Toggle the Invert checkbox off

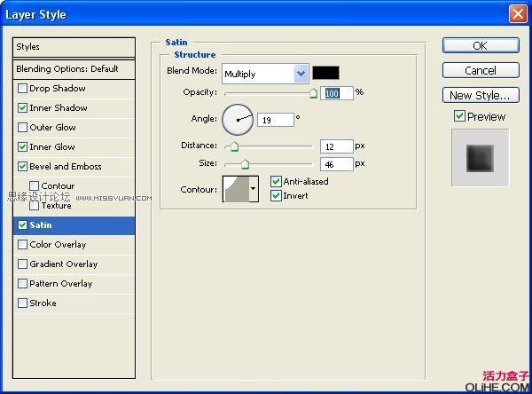pyautogui.click(x=276, y=195)
